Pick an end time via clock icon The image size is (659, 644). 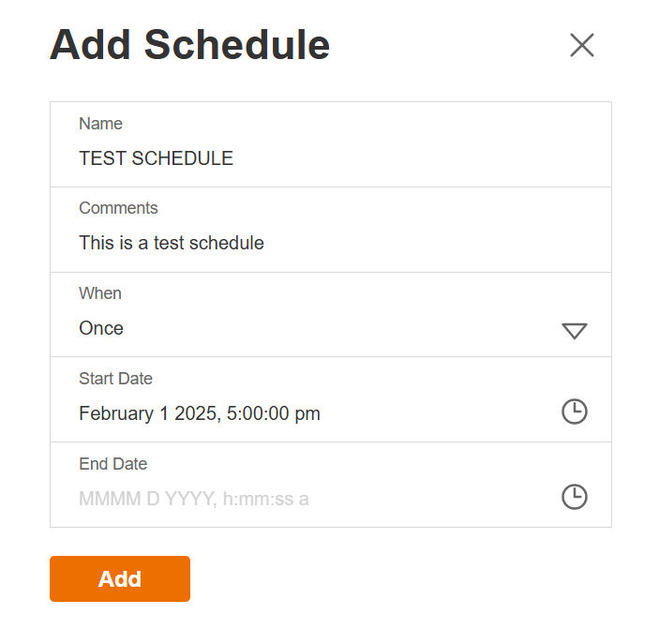(574, 497)
